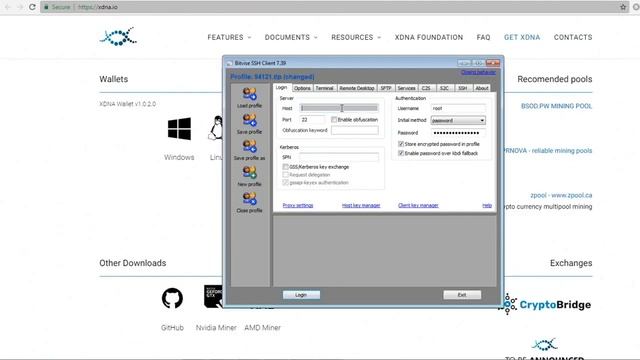
Task: Select the Login tab
Action: click(x=282, y=87)
